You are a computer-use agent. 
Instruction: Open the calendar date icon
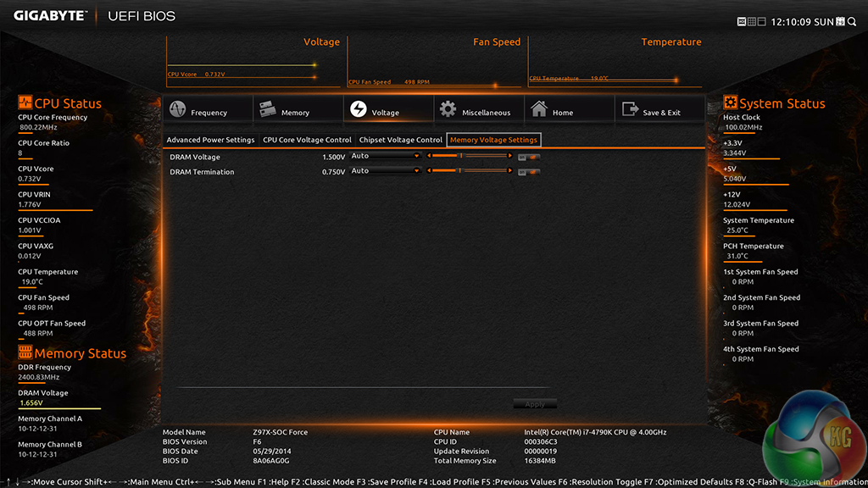pyautogui.click(x=840, y=21)
